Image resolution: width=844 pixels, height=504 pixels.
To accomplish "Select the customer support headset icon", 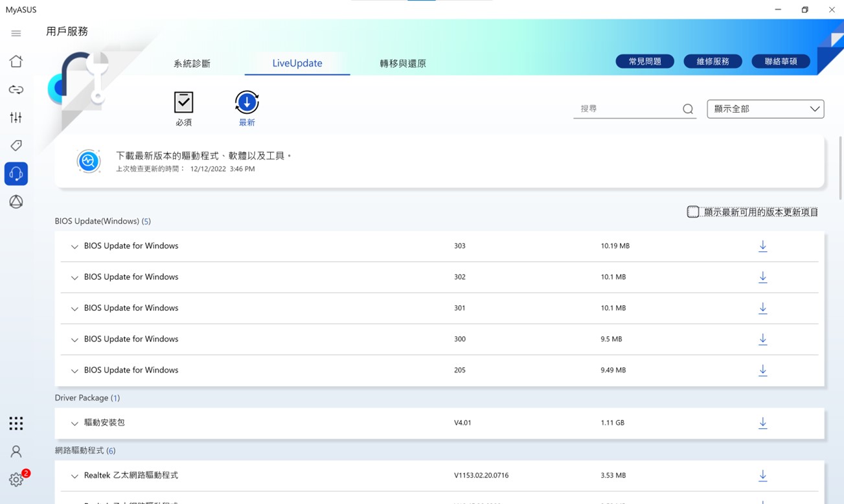I will (x=16, y=174).
